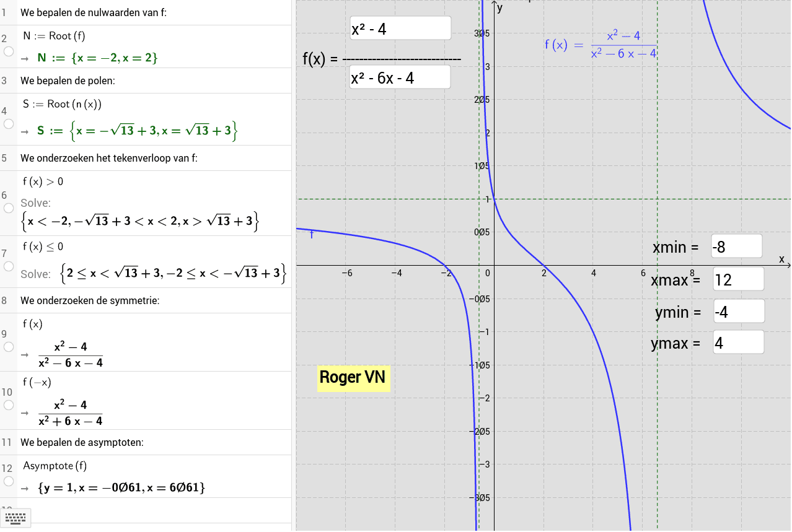The image size is (792, 532).
Task: Set the ymax value field
Action: click(x=738, y=342)
